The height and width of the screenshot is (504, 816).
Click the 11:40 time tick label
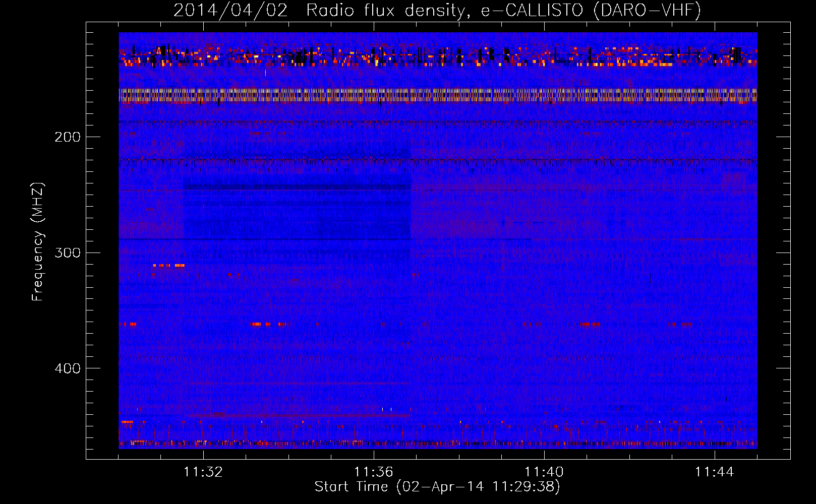coord(544,472)
